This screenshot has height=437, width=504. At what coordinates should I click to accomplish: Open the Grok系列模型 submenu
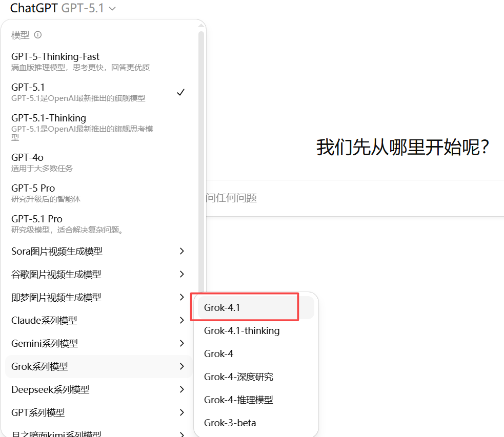pyautogui.click(x=99, y=366)
